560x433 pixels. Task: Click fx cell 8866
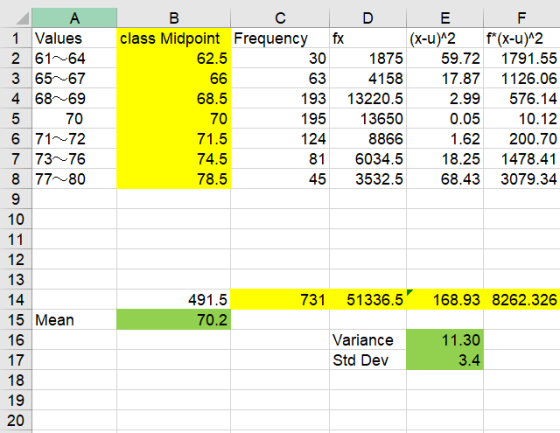[x=368, y=139]
